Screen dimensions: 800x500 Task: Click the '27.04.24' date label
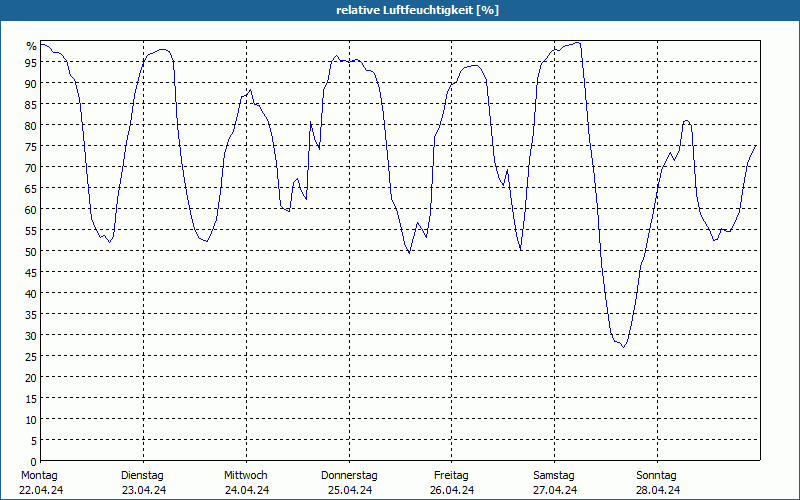pyautogui.click(x=555, y=490)
